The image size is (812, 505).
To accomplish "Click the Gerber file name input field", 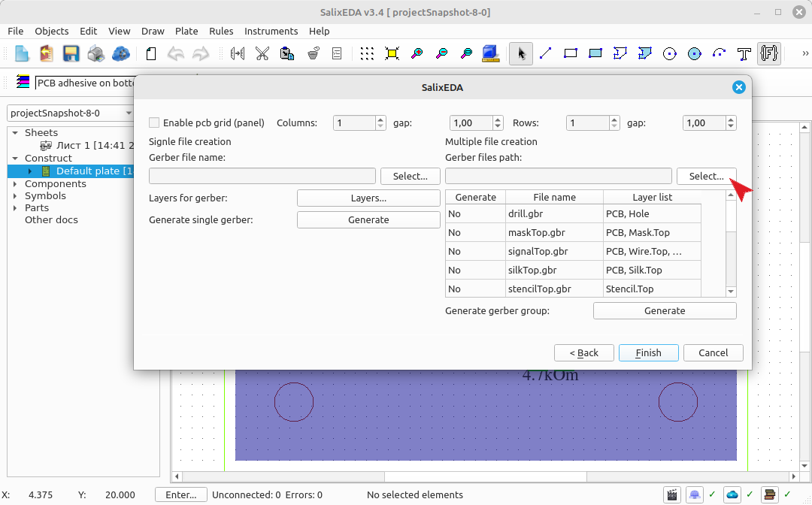I will [x=262, y=176].
